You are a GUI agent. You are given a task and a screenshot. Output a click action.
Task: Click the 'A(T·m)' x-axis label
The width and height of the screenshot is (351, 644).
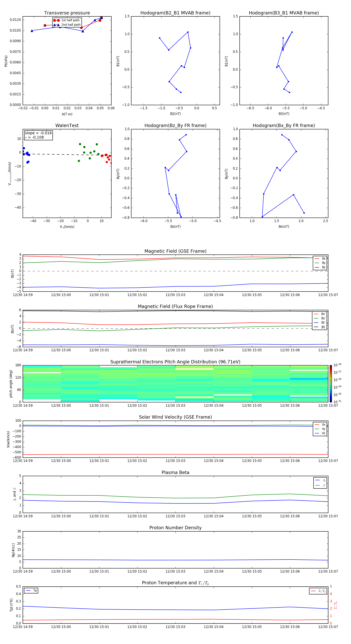(67, 114)
